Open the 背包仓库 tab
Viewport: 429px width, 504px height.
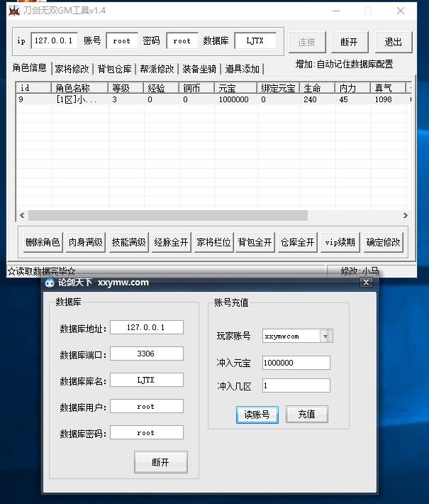pyautogui.click(x=115, y=69)
